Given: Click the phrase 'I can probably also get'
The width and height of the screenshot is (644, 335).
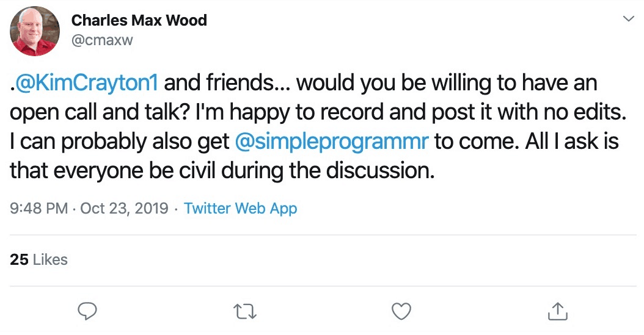Looking at the screenshot, I should 120,142.
